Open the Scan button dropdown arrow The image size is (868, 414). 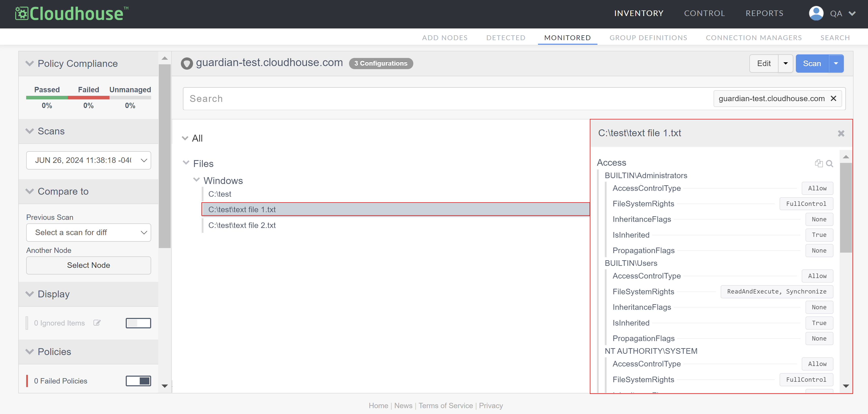point(836,63)
